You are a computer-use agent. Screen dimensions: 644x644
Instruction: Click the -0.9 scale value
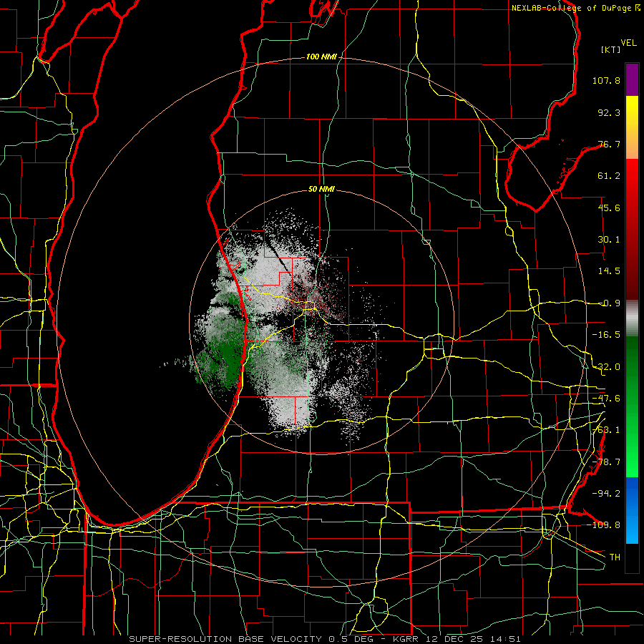609,303
